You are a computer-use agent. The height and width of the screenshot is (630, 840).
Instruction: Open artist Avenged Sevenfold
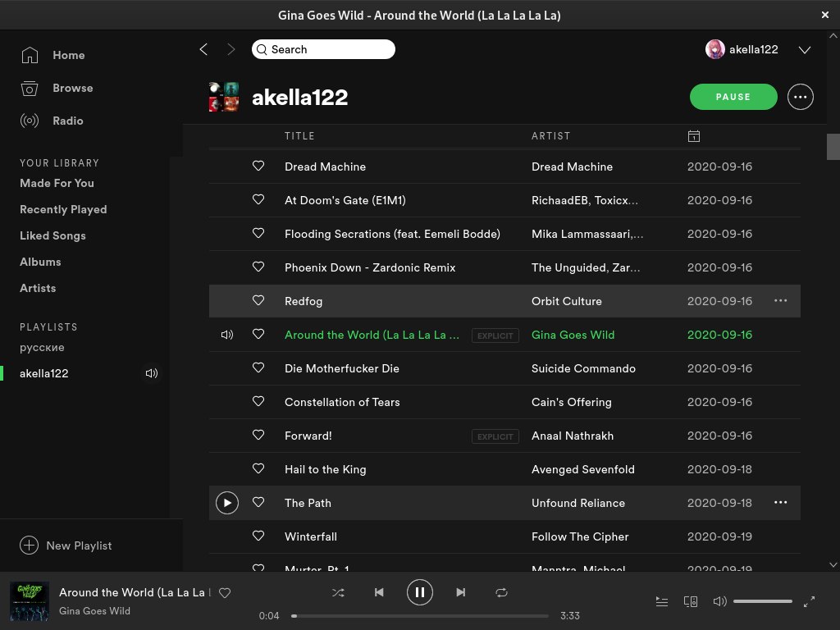click(583, 469)
